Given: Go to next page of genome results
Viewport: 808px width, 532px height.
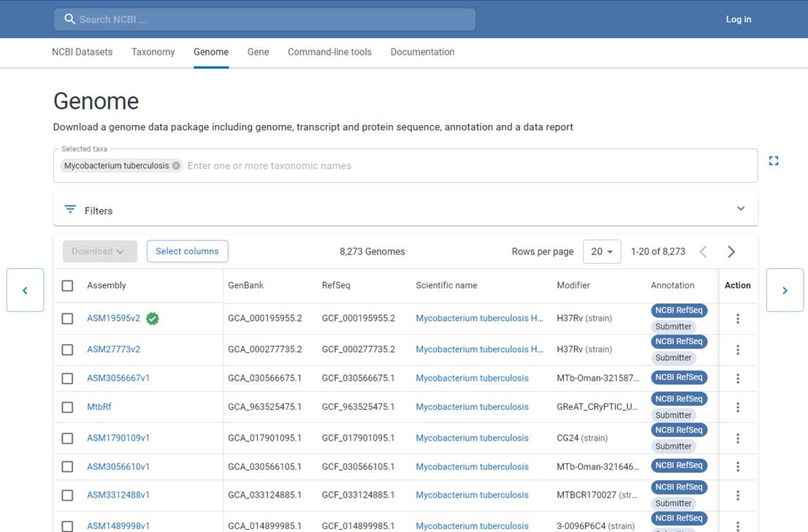Looking at the screenshot, I should (731, 251).
